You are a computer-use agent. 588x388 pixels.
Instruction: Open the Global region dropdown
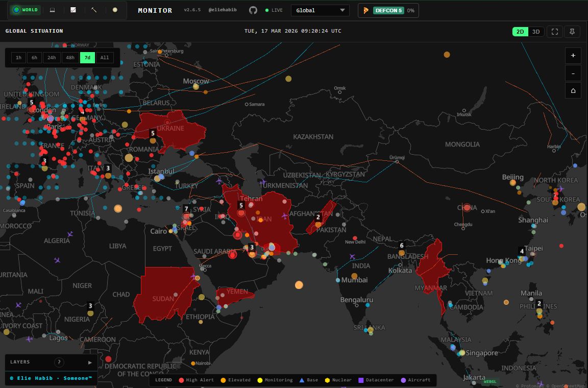[x=320, y=10]
